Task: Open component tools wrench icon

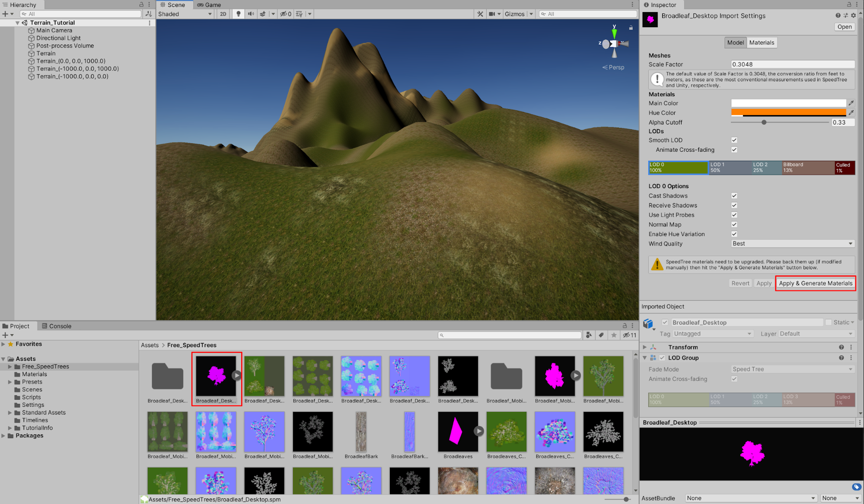Action: pos(480,14)
